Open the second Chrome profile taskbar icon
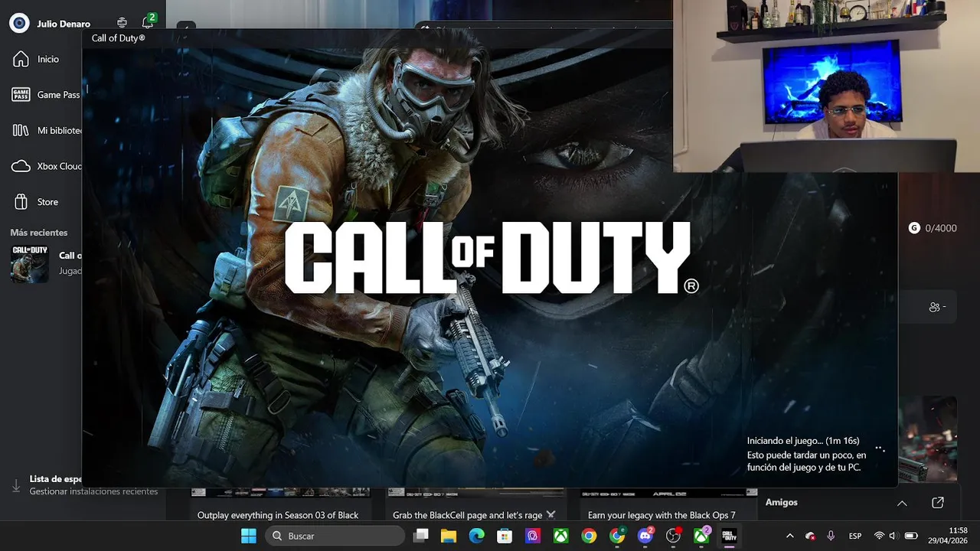The width and height of the screenshot is (980, 551). coord(617,536)
